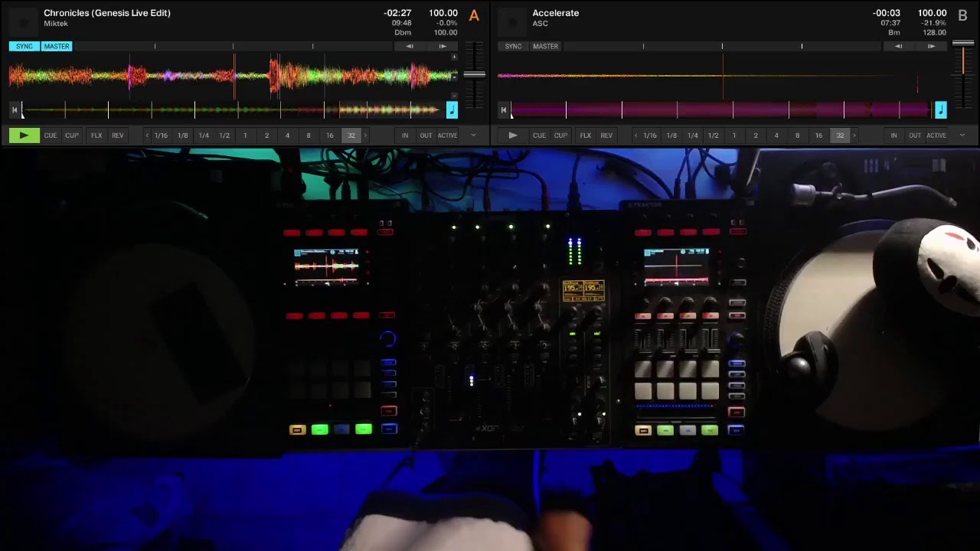Click deck B magenta stripe overview
Image resolution: width=980 pixels, height=551 pixels.
coord(722,111)
